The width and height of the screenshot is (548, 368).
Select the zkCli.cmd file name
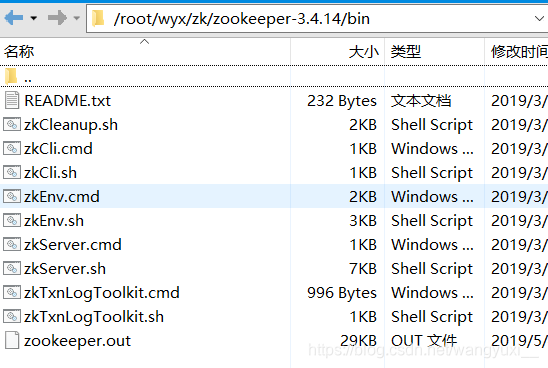[58, 149]
